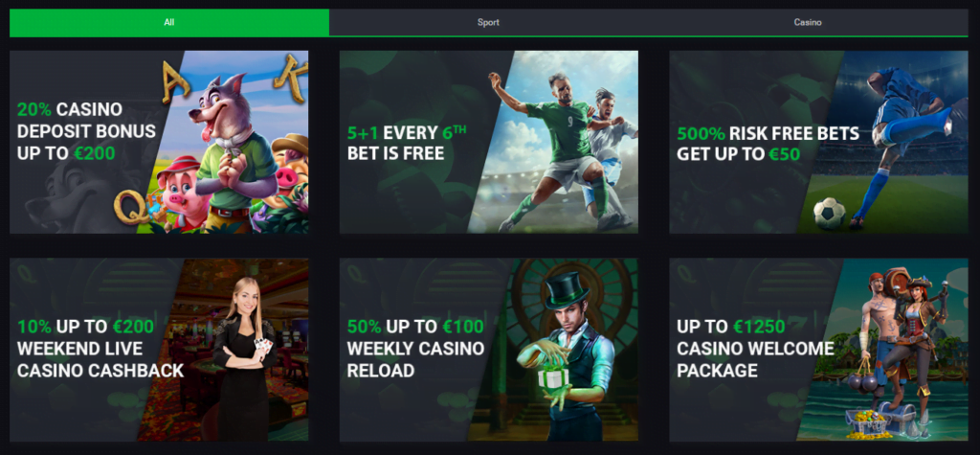Switch to the Sport tab

[488, 23]
